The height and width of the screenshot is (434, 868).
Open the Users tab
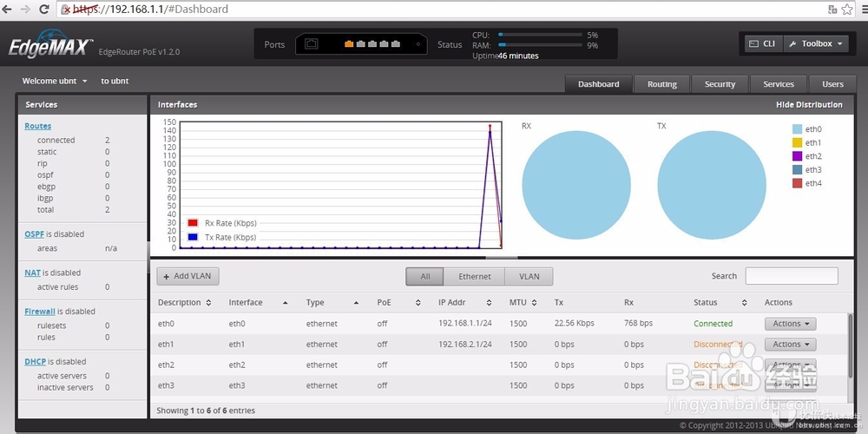832,84
